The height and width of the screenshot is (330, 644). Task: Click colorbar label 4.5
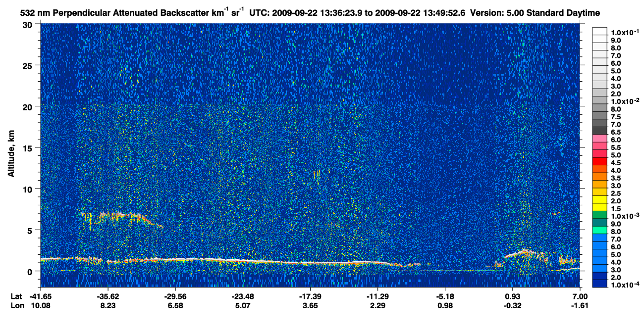[616, 163]
